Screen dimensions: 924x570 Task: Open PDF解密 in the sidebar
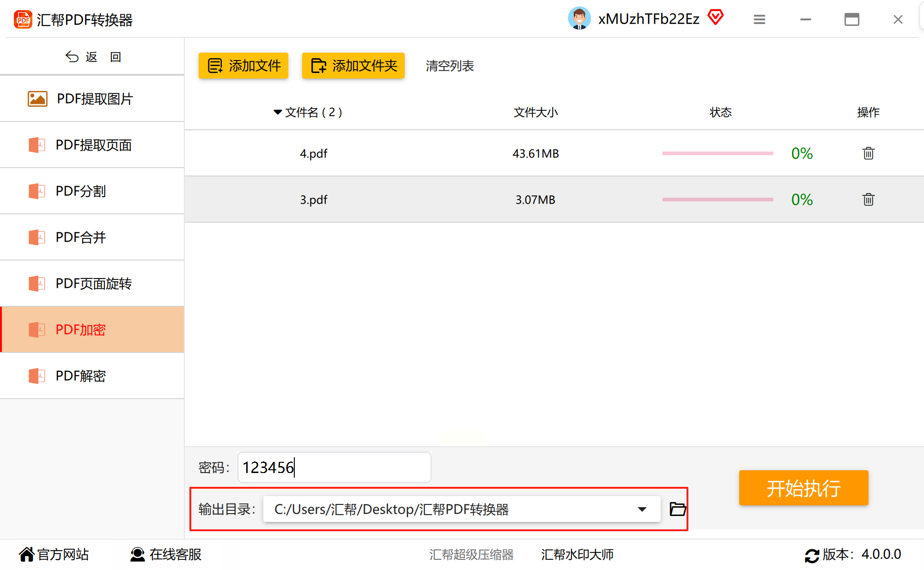[x=92, y=376]
